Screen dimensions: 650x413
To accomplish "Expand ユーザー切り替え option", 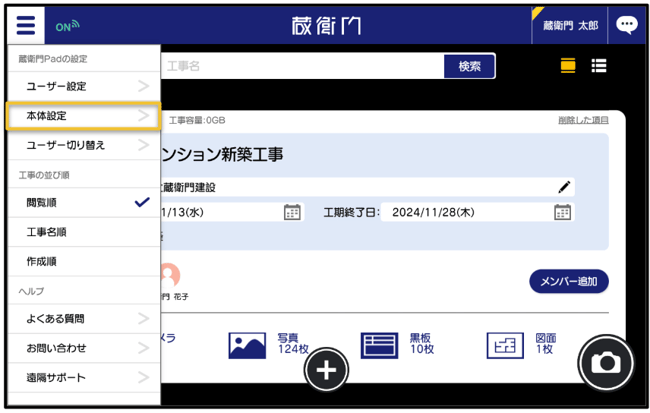I will coord(84,145).
